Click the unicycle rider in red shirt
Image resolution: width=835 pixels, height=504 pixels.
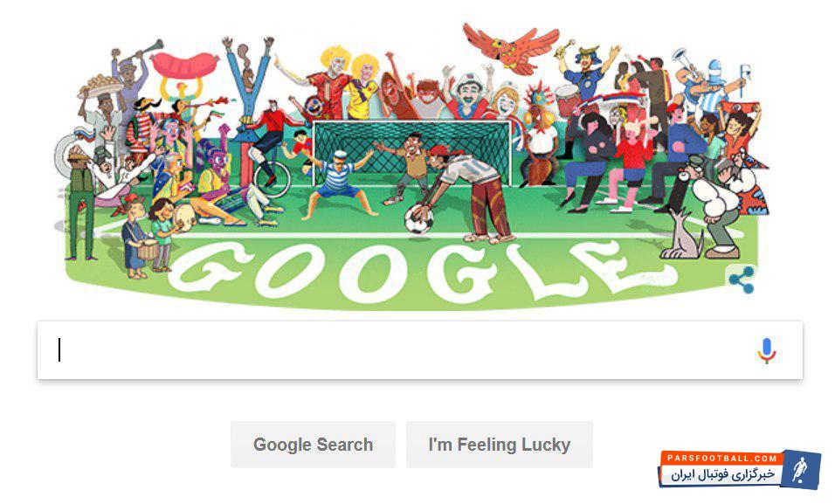[270, 147]
